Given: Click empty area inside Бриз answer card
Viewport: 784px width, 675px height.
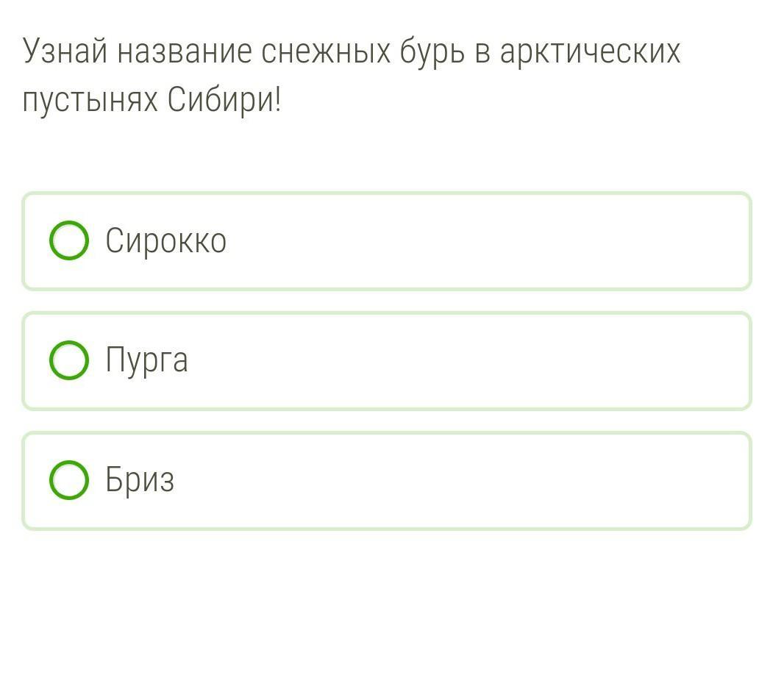Looking at the screenshot, I should (478, 480).
